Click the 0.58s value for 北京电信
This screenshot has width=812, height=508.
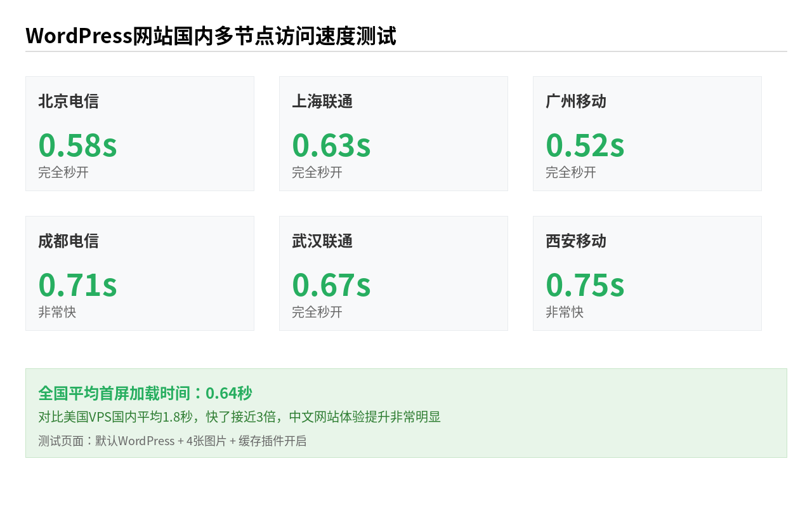[77, 145]
